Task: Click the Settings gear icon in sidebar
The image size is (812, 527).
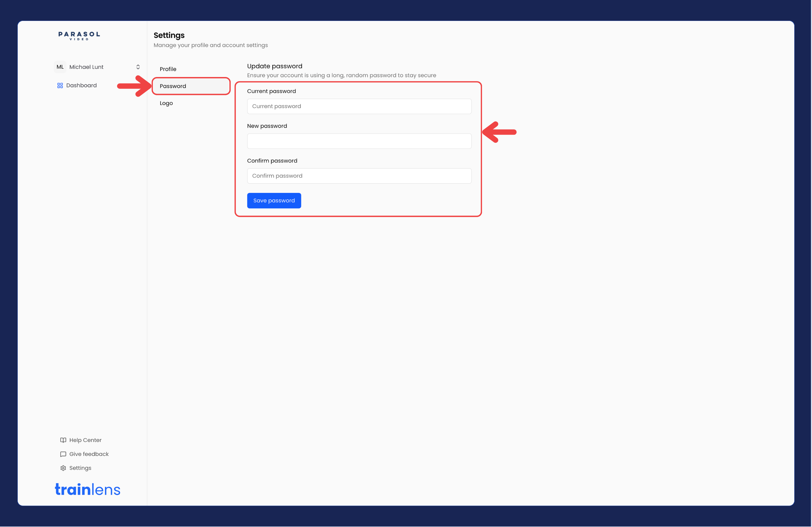Action: click(63, 468)
